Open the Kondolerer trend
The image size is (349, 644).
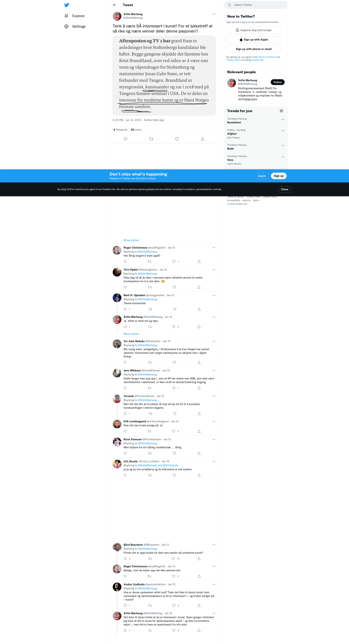coord(234,122)
